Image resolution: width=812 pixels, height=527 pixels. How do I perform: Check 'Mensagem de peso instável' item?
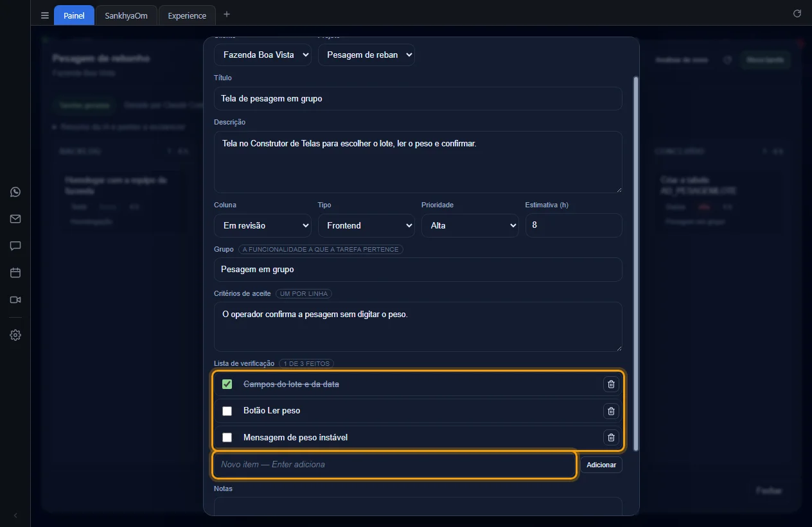point(227,438)
